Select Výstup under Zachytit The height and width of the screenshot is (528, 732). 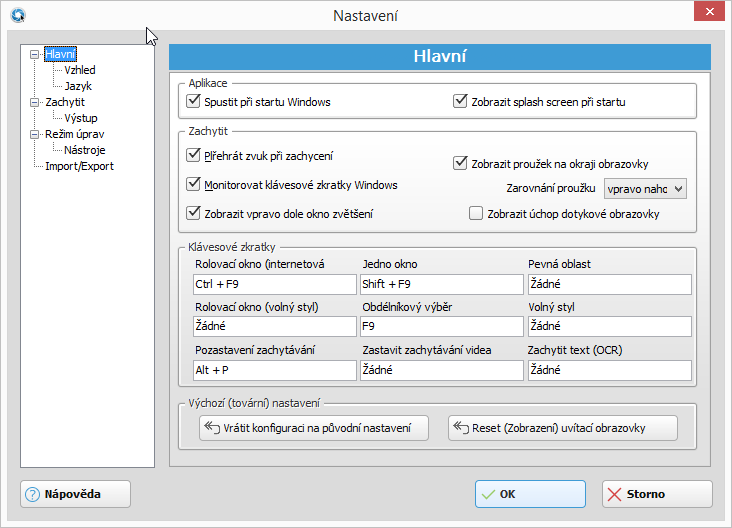pyautogui.click(x=81, y=118)
